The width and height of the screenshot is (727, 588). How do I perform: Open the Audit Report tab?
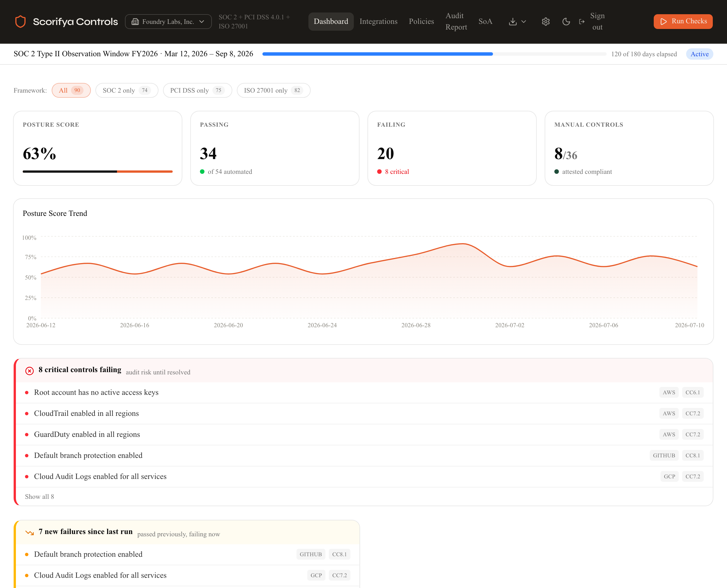(x=456, y=22)
